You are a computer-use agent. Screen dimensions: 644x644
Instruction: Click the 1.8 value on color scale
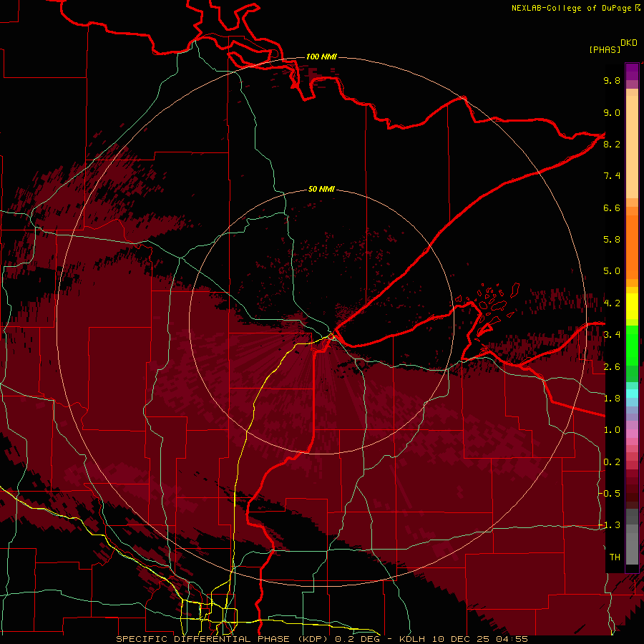(612, 399)
